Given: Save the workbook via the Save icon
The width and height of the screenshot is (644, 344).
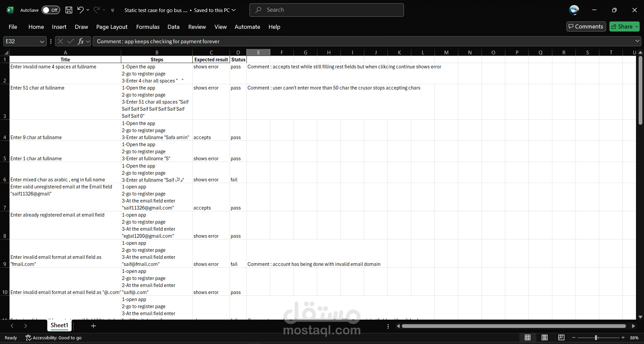Looking at the screenshot, I should click(68, 10).
